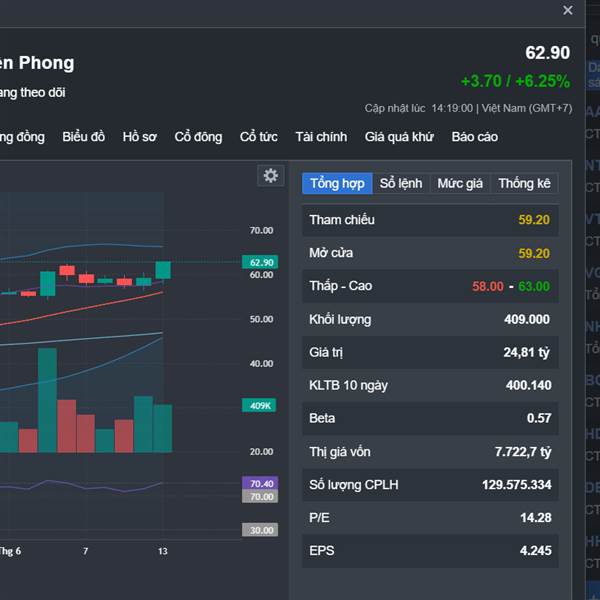Open the Giá quá khứ tab

click(399, 137)
